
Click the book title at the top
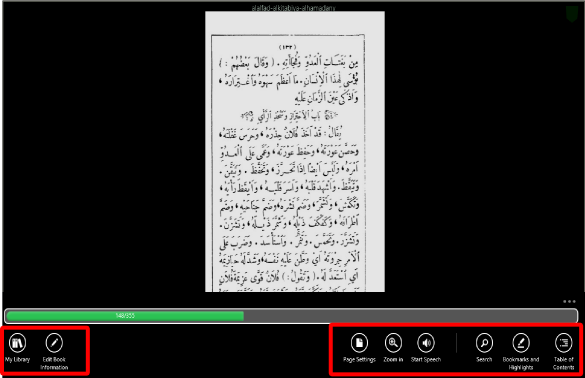pyautogui.click(x=293, y=7)
